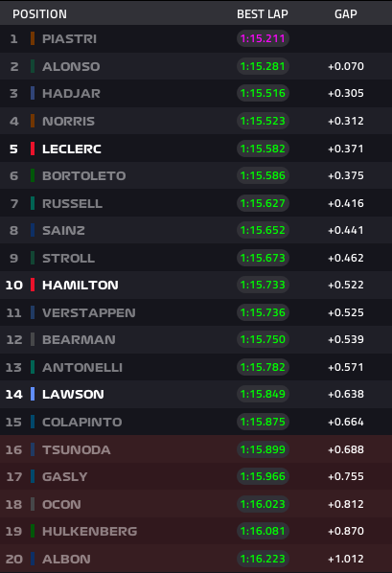Select Hadjar's lap time 1:15.516

coord(263,93)
